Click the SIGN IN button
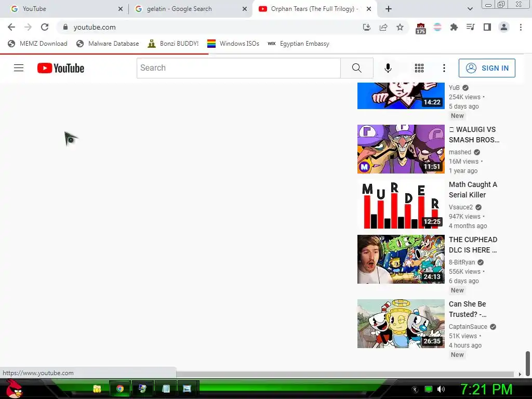Viewport: 532px width, 399px height. click(487, 68)
